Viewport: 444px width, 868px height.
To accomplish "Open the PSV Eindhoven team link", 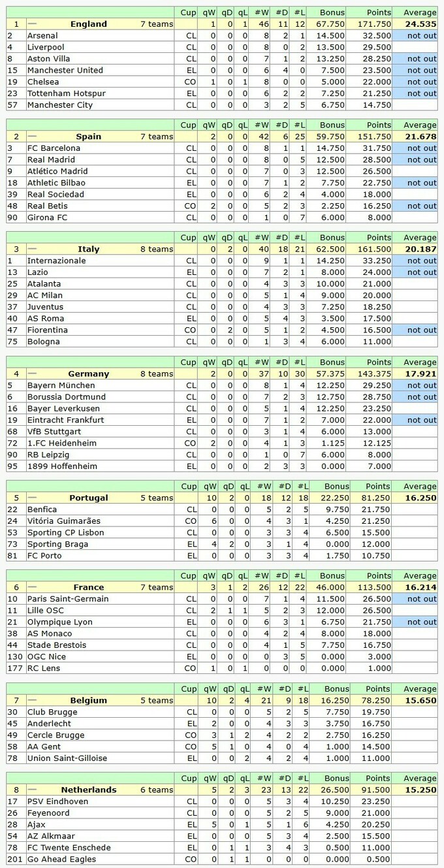I will [x=58, y=801].
